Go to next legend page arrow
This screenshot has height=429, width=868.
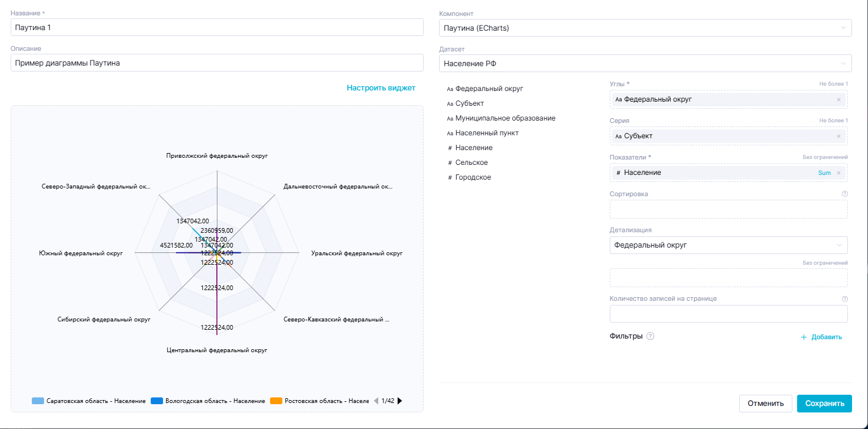point(400,401)
